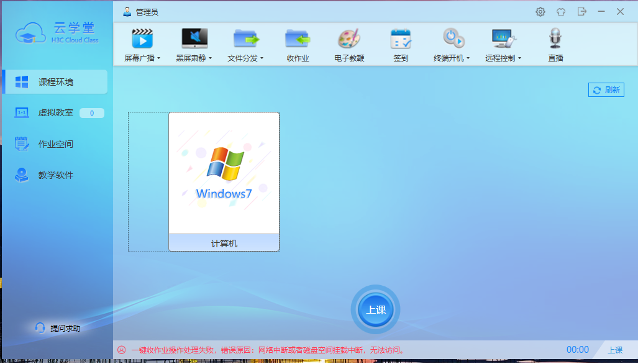Open the 屏幕广播 screen broadcast icon

click(142, 39)
